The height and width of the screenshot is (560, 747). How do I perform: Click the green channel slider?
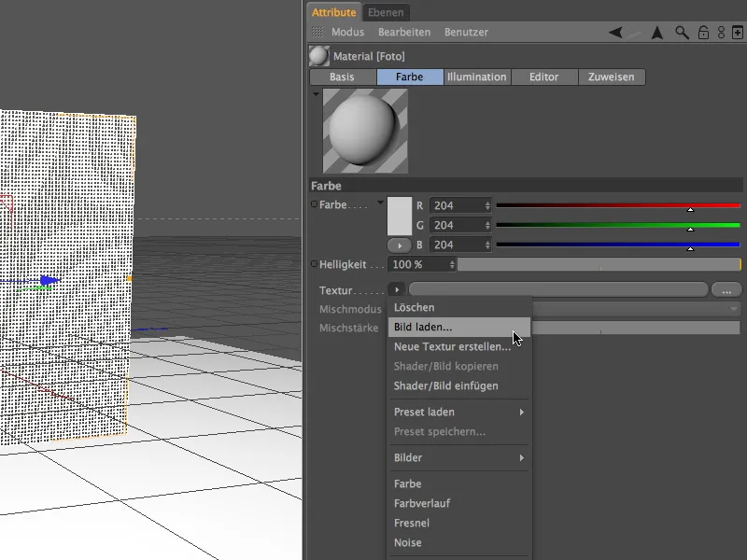click(616, 225)
